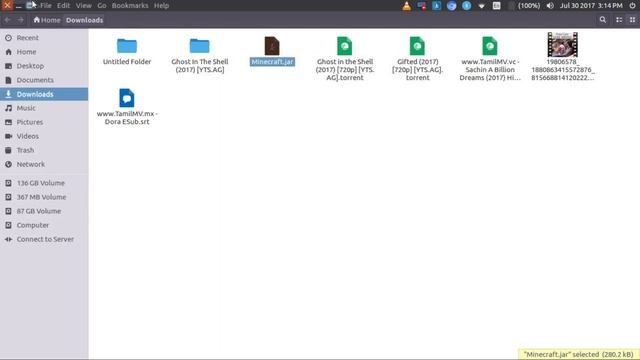
Task: Open Computer in the sidebar
Action: (44, 225)
